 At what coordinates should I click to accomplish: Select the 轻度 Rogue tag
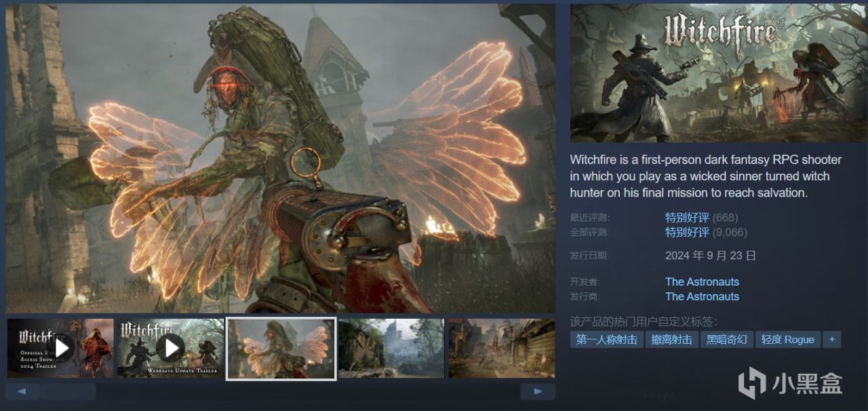click(787, 339)
